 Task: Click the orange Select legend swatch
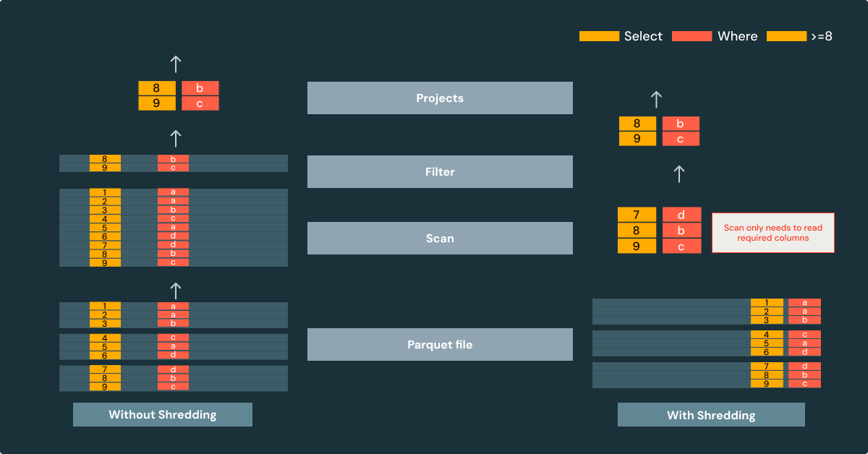coord(599,36)
